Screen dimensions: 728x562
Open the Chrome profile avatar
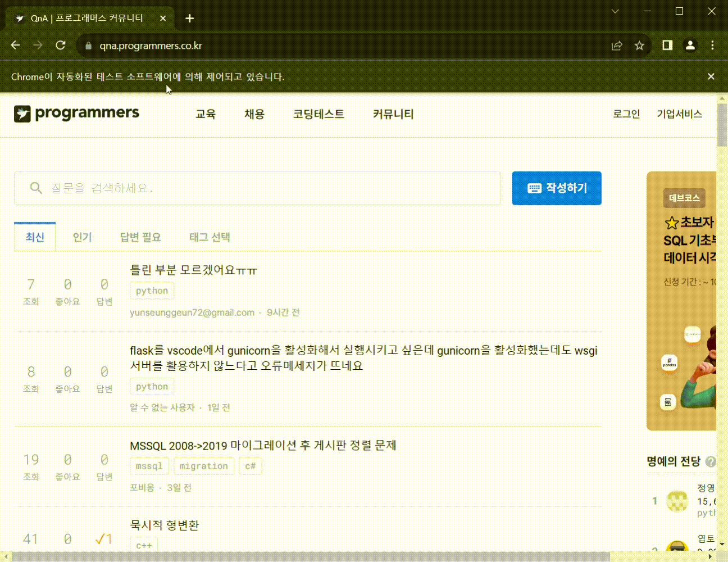[x=690, y=46]
